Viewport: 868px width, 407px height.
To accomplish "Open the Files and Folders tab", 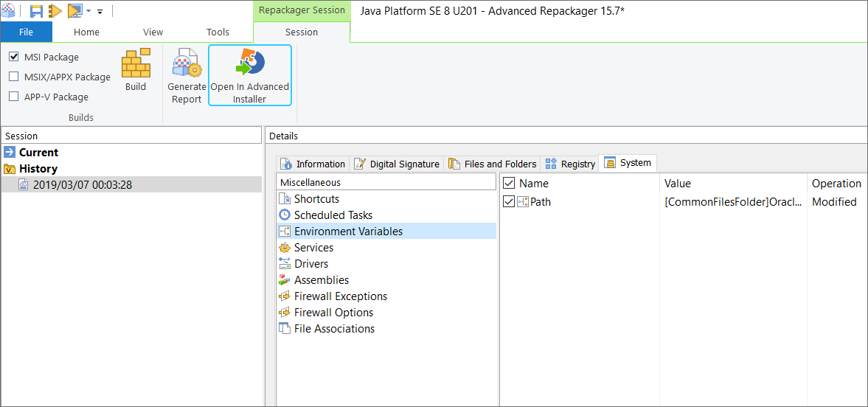I will [x=493, y=164].
